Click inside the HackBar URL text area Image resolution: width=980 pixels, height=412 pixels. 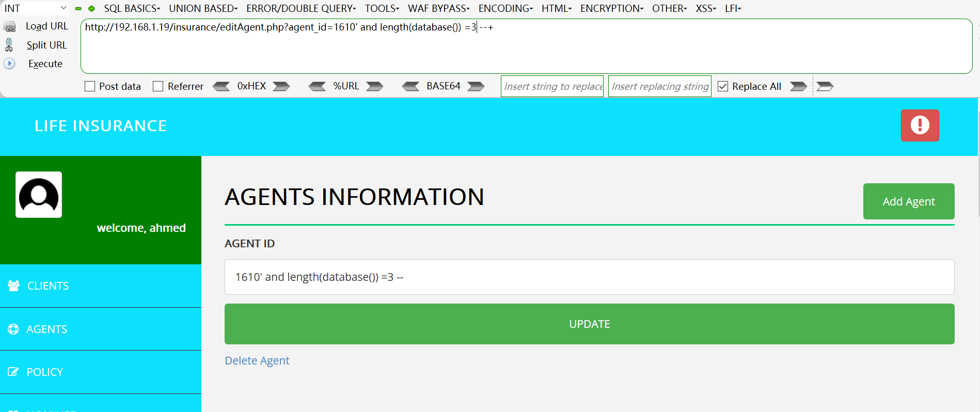527,46
